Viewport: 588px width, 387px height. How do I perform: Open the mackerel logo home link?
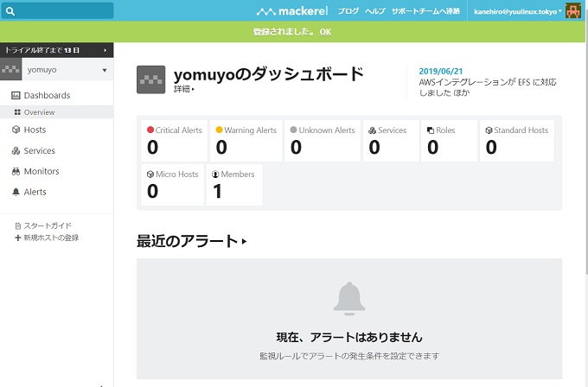[292, 11]
